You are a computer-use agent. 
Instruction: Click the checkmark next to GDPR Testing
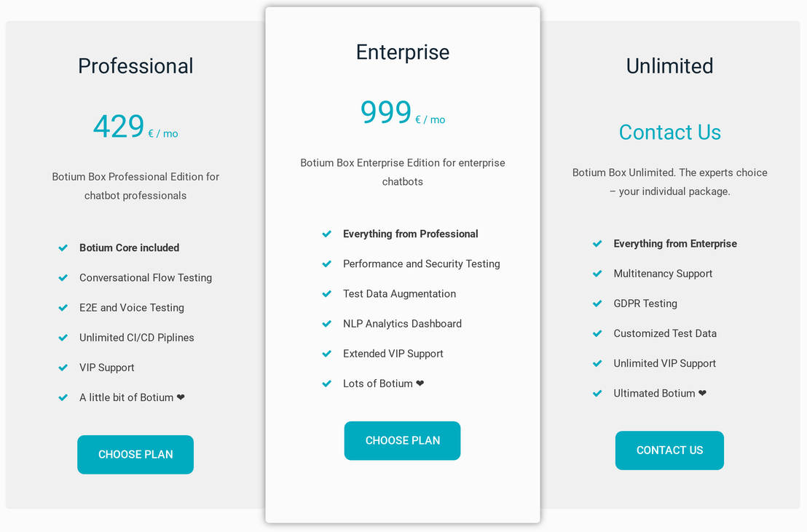pos(598,303)
